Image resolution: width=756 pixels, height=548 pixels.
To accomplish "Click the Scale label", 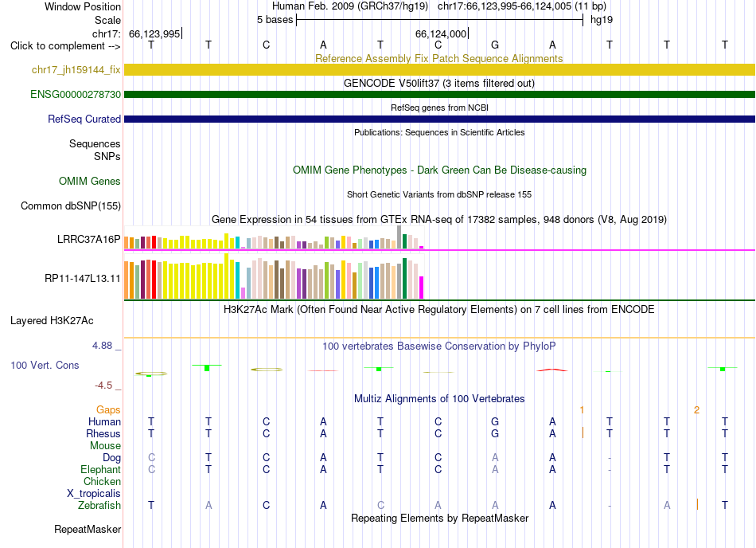I will (107, 20).
